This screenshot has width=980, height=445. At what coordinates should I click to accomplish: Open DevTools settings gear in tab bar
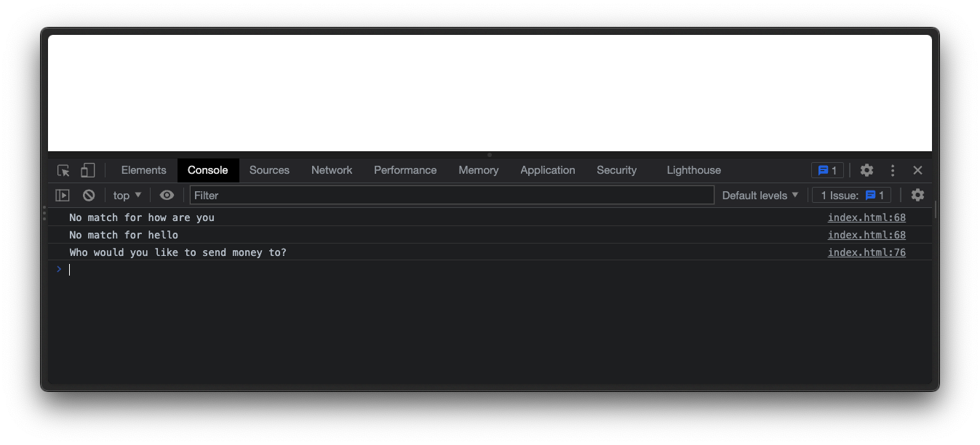pyautogui.click(x=867, y=170)
